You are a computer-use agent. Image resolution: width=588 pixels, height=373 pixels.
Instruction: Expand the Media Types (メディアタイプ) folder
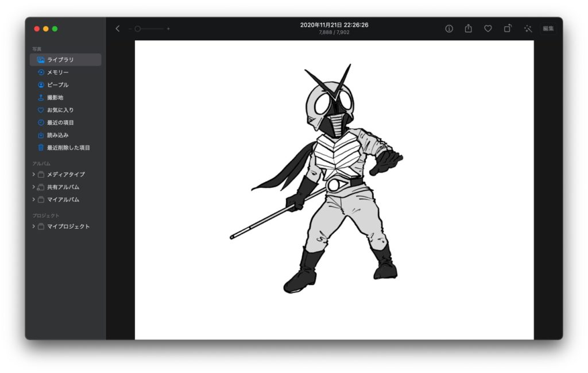pos(33,175)
